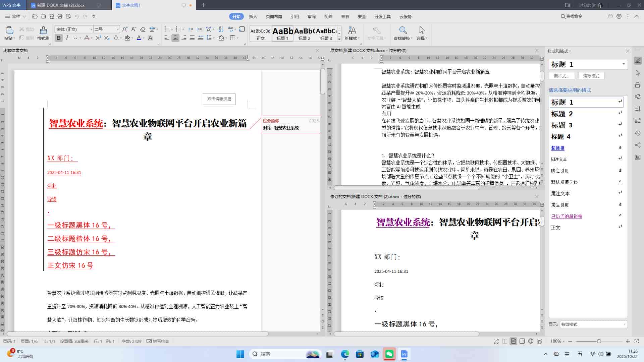Click the 双击编辑页眉 header button
This screenshot has width=644, height=362.
pyautogui.click(x=219, y=99)
